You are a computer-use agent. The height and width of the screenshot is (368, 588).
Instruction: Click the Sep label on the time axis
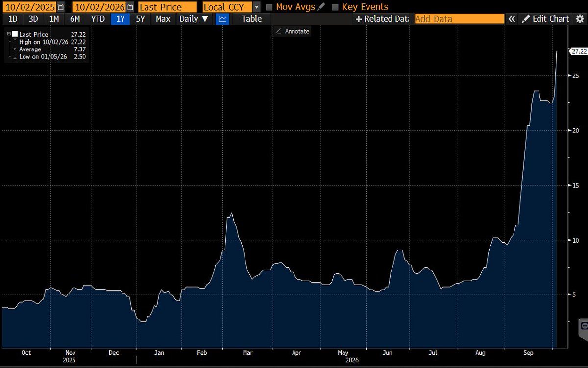(x=528, y=353)
